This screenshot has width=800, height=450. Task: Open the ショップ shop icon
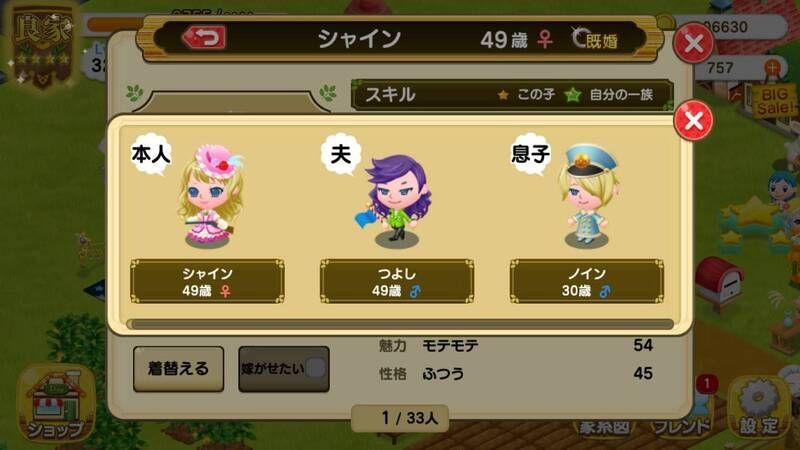tap(56, 403)
